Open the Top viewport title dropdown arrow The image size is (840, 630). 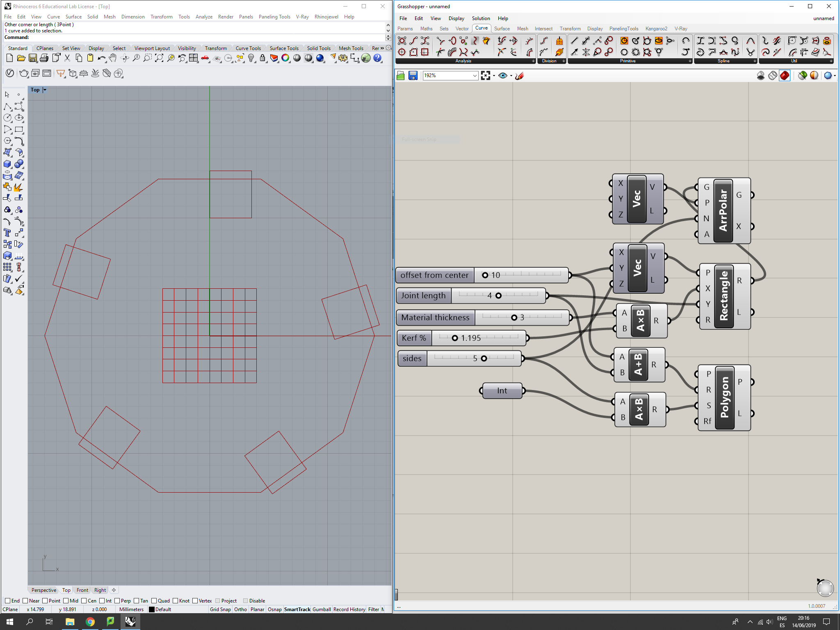coord(45,90)
